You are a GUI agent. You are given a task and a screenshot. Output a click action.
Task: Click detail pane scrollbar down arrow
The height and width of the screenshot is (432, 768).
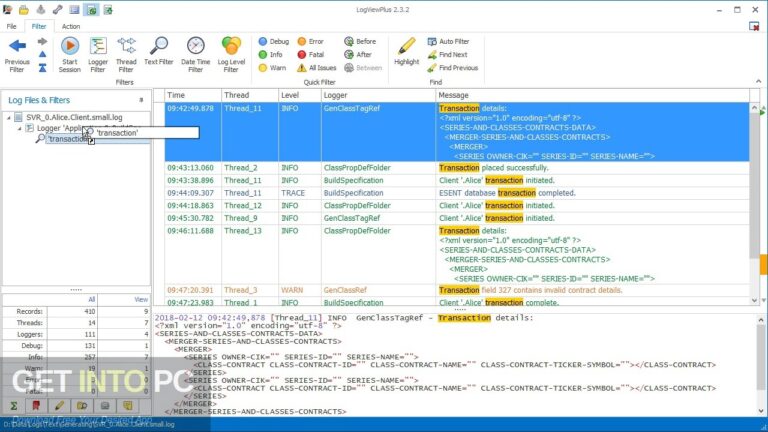[761, 411]
